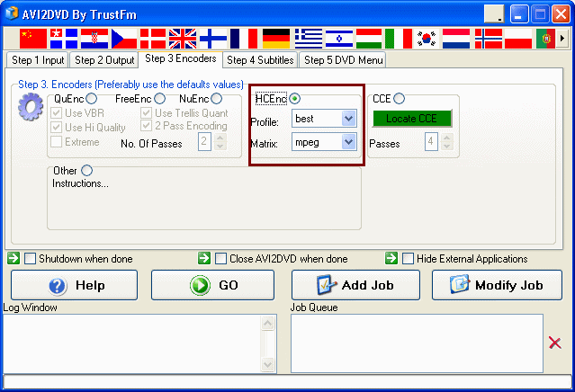Select the Poland flag language

pyautogui.click(x=518, y=39)
